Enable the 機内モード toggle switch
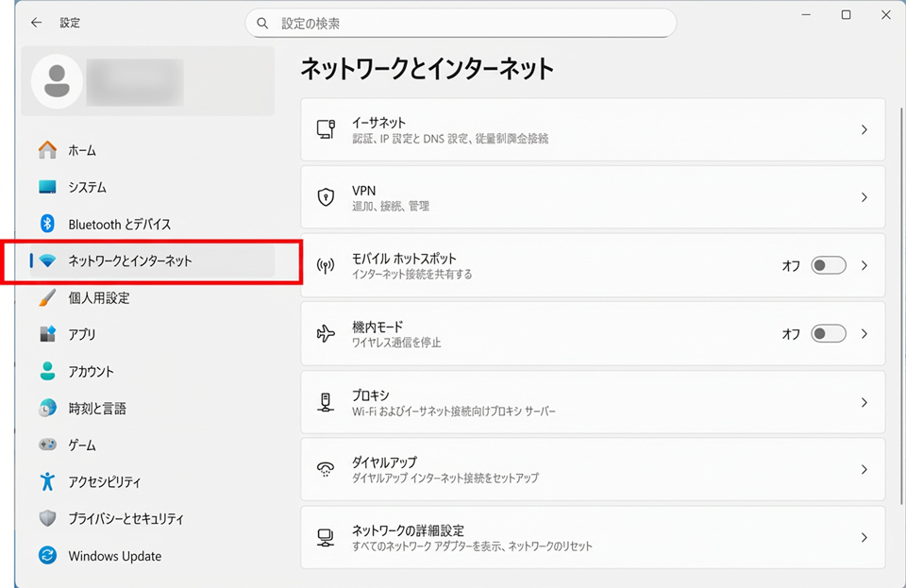Screen dimensions: 906x588 (829, 334)
